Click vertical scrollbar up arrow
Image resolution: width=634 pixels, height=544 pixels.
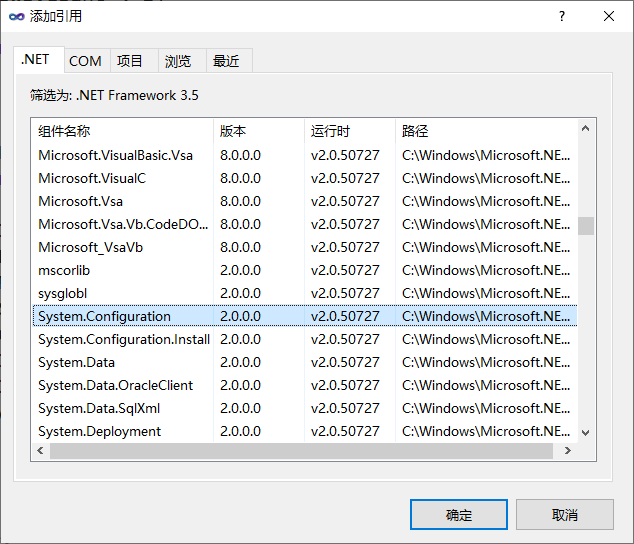pos(585,129)
